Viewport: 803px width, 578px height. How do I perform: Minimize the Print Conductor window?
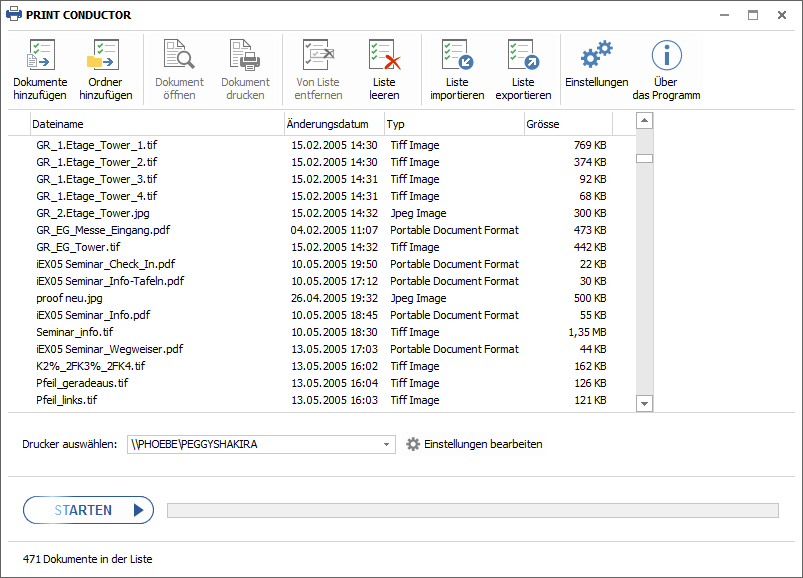[x=724, y=15]
